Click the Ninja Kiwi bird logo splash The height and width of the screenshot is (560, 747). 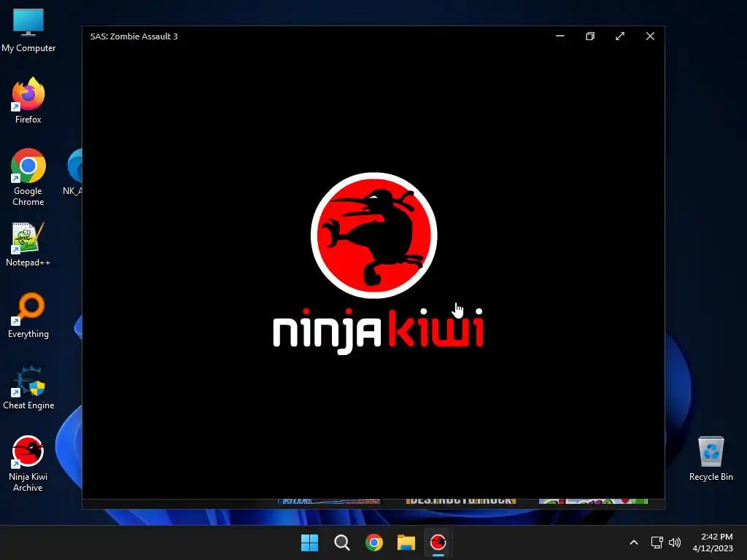(x=374, y=236)
